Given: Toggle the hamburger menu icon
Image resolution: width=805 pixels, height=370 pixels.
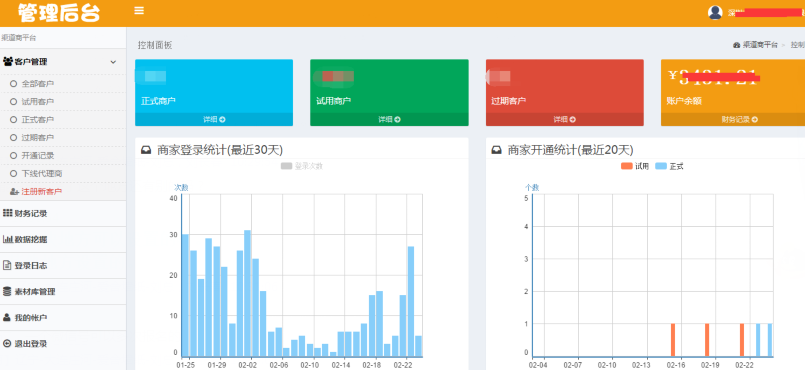Looking at the screenshot, I should pos(139,11).
